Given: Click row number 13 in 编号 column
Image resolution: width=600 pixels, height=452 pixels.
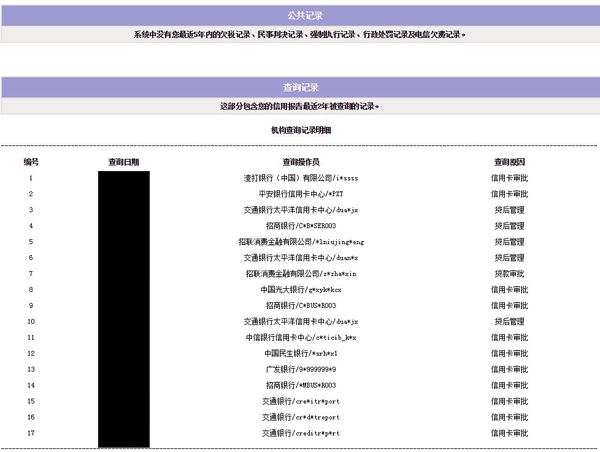Looking at the screenshot, I should click(31, 369).
